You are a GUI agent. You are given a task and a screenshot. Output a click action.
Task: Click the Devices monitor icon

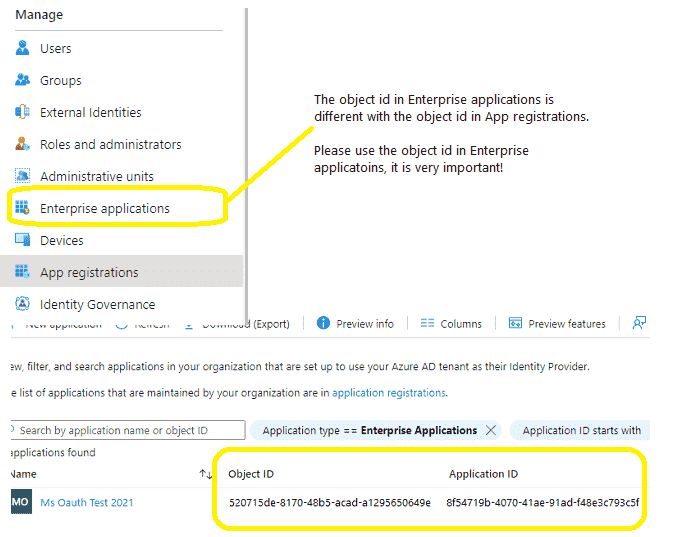(x=22, y=240)
